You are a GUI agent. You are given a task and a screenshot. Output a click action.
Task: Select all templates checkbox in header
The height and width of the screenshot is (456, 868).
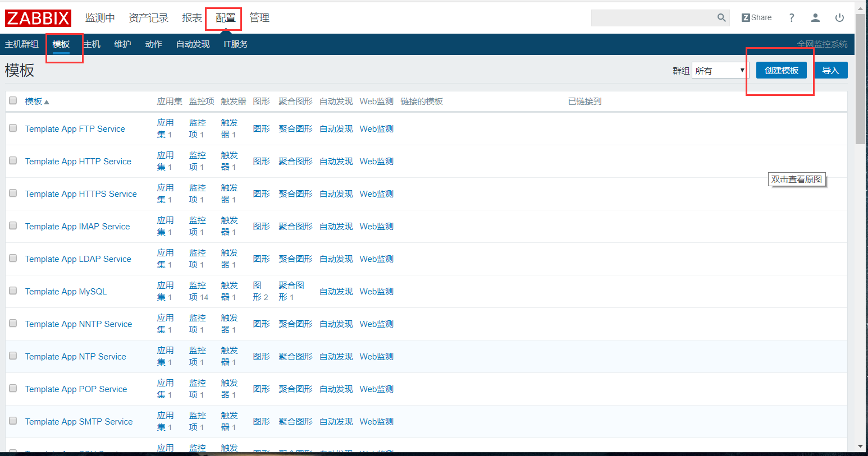(x=13, y=101)
